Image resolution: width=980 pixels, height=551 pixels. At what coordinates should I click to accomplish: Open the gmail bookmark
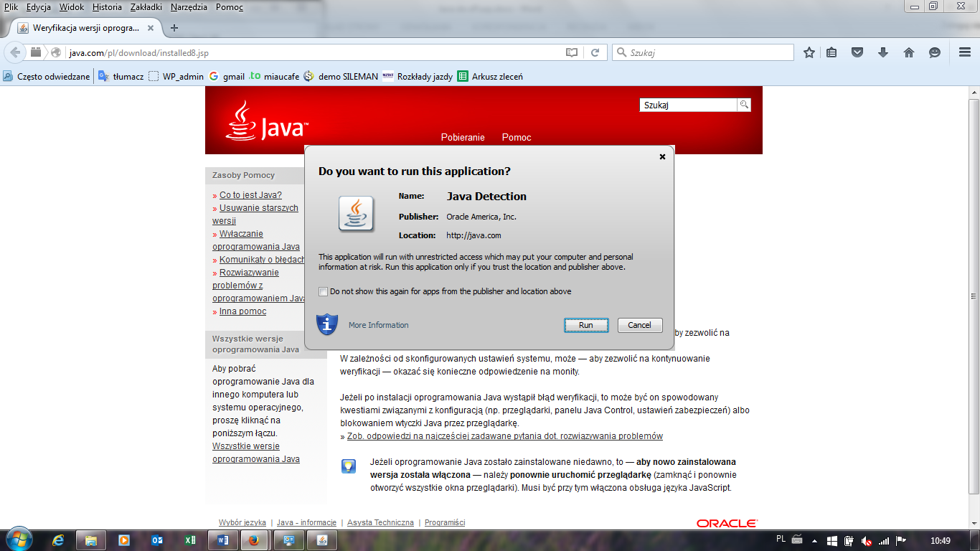click(227, 76)
